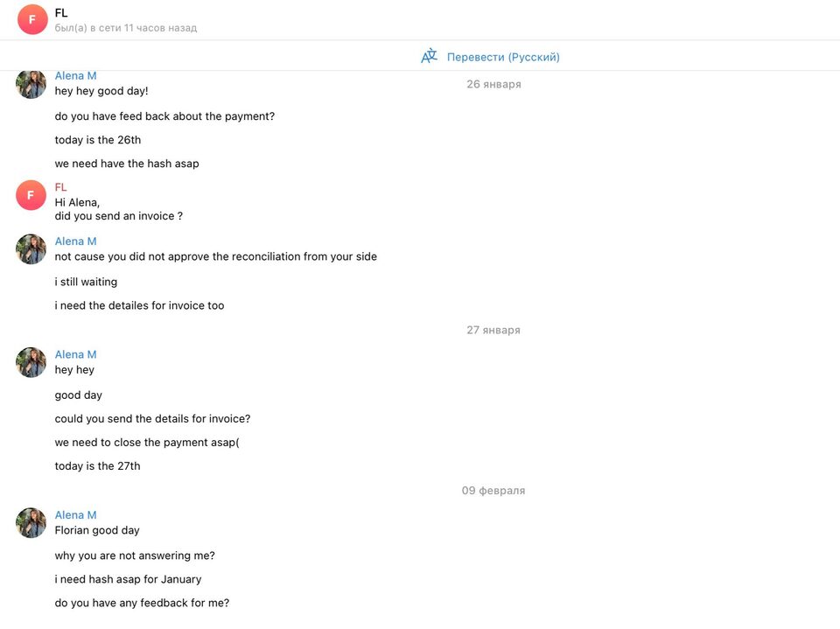Click the 26 января date separator

(x=493, y=85)
